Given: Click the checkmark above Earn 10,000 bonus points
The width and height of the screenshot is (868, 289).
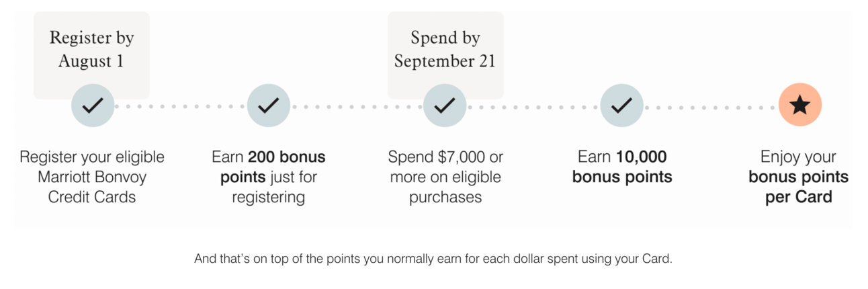Looking at the screenshot, I should (621, 106).
